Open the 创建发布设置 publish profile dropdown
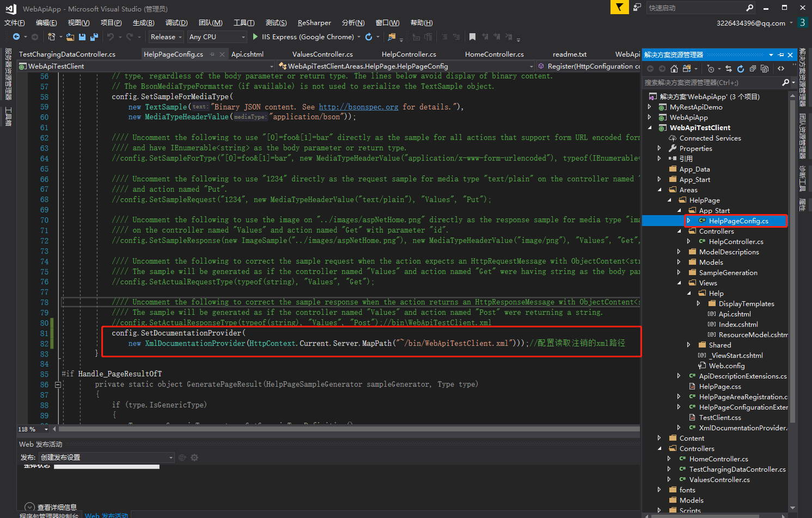This screenshot has height=518, width=812. [107, 458]
